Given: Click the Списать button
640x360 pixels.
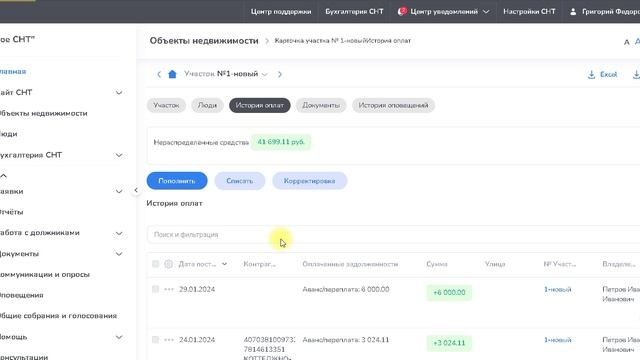Looking at the screenshot, I should tap(240, 181).
